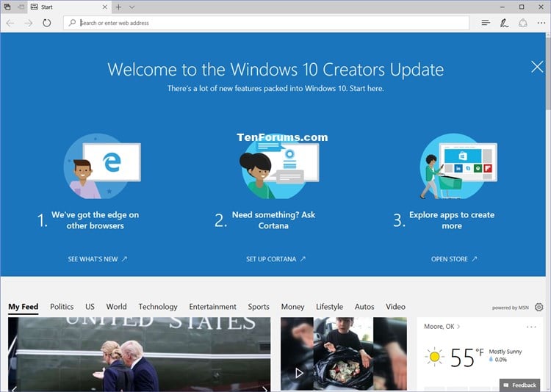Go to next story in news carousel

(x=264, y=388)
